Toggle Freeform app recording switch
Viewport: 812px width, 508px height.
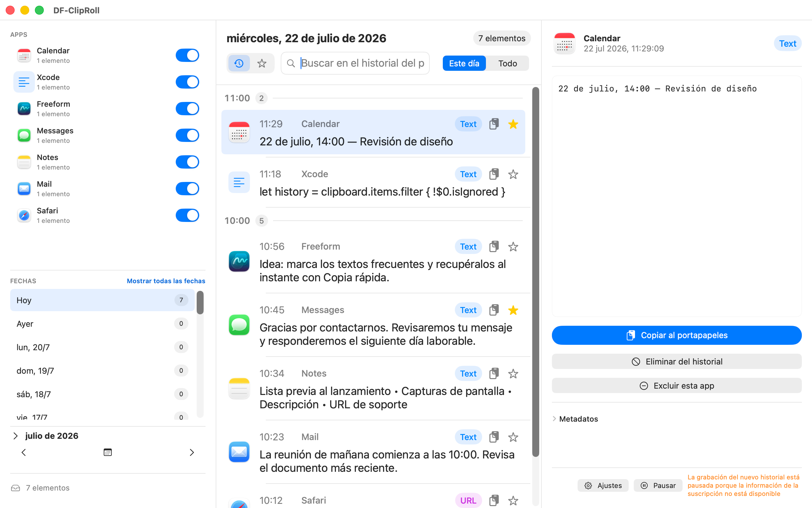point(187,109)
